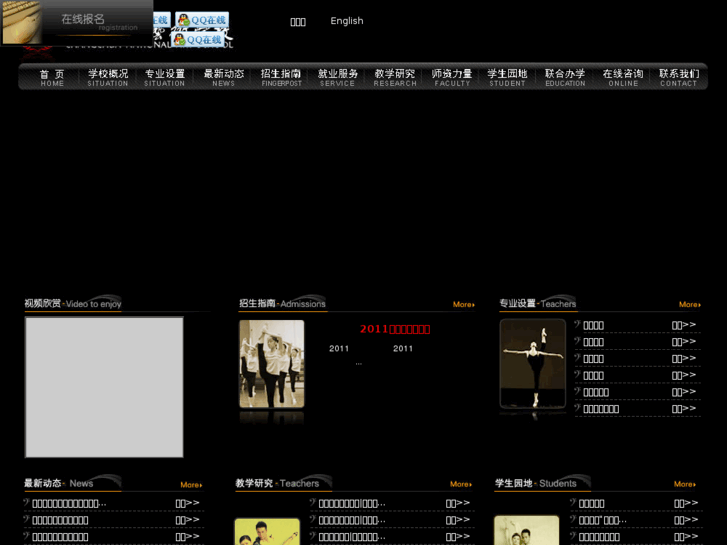Open 招生指南 FINGERPOST menu item
The height and width of the screenshot is (545, 727).
(x=281, y=77)
